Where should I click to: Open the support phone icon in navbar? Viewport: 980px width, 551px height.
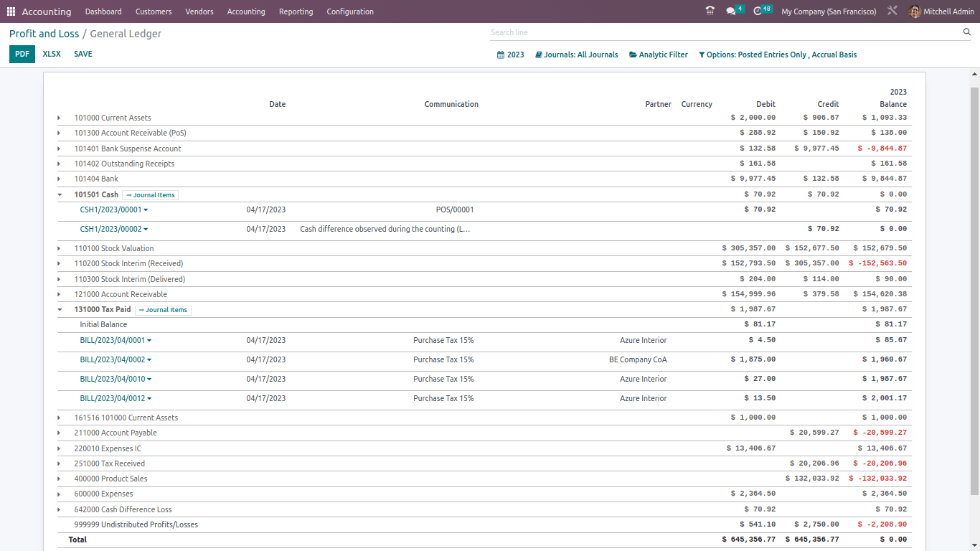coord(710,11)
